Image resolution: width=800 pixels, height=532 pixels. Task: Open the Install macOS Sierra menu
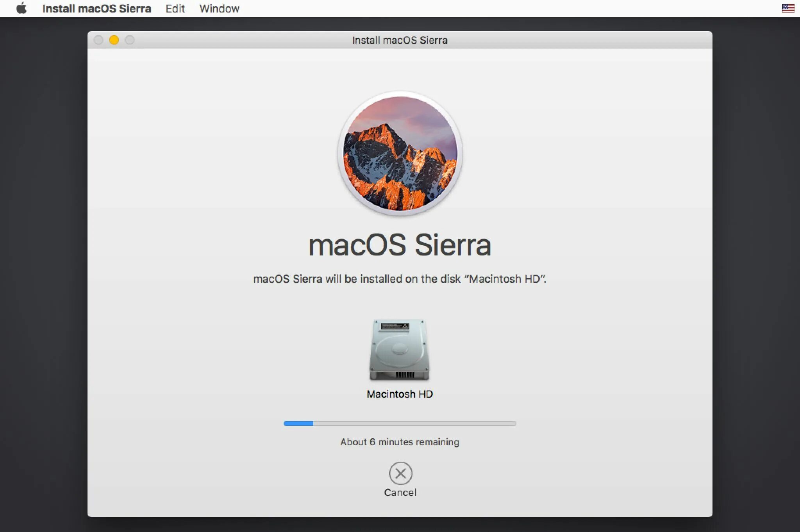(96, 9)
